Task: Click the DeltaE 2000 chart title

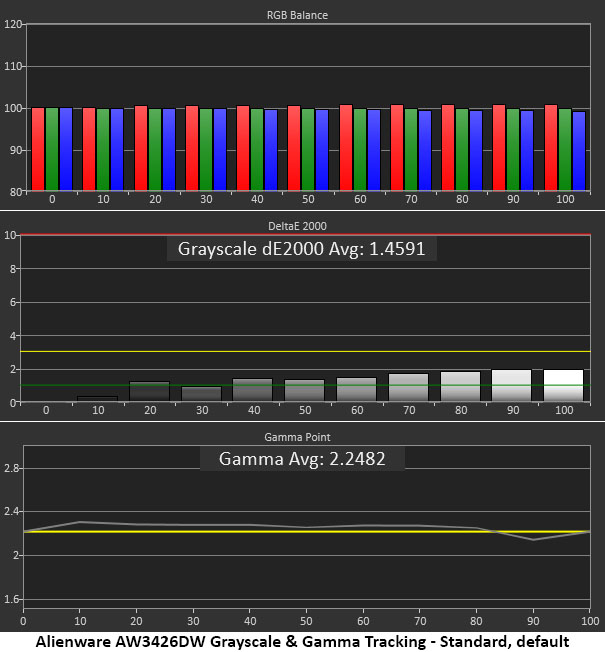Action: (x=297, y=226)
